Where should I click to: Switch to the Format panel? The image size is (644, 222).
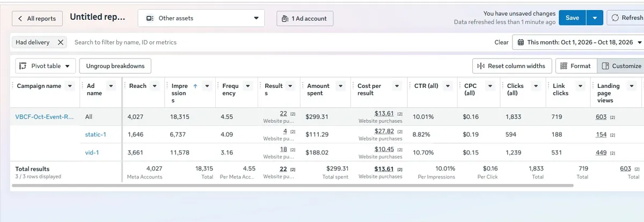coord(576,66)
